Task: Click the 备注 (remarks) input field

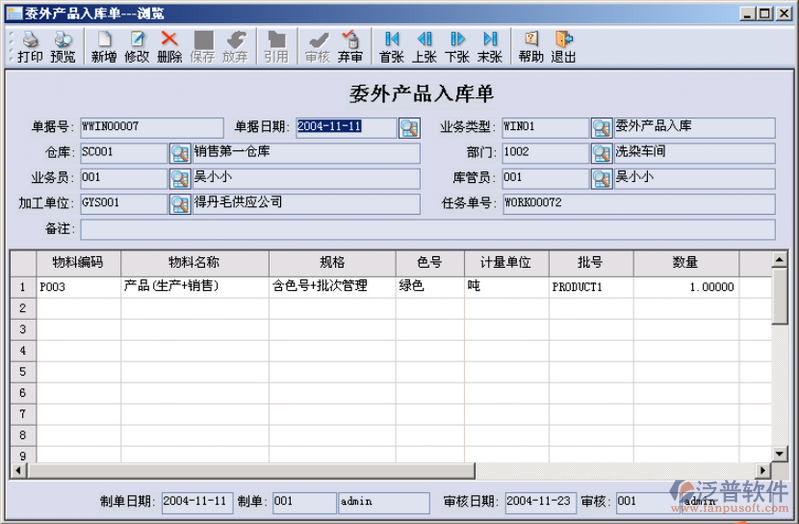Action: [434, 229]
